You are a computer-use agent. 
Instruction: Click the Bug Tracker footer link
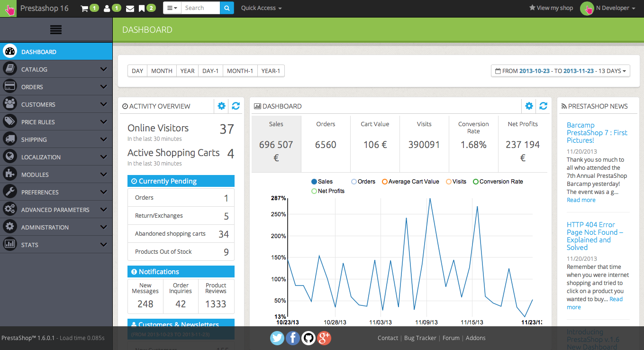[420, 338]
